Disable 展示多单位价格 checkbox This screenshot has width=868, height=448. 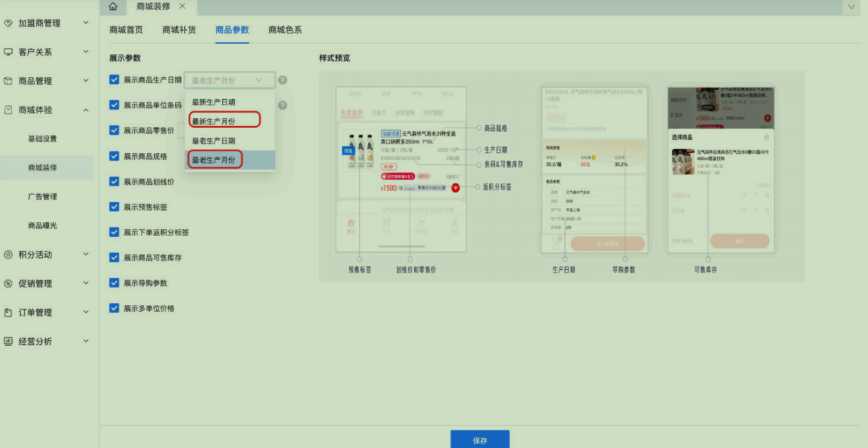(x=114, y=308)
